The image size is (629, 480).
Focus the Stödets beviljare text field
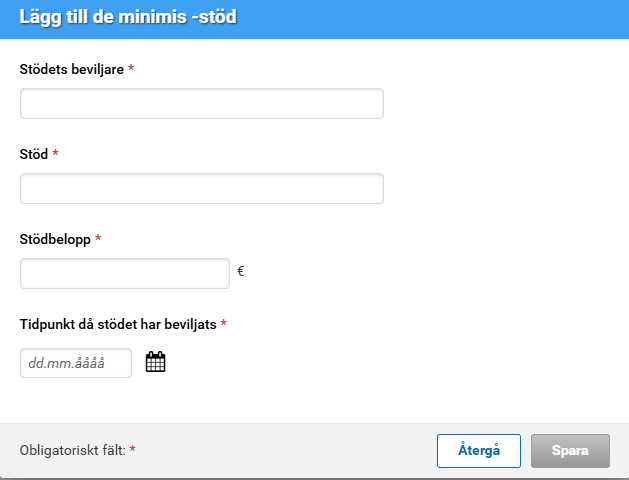(x=201, y=104)
